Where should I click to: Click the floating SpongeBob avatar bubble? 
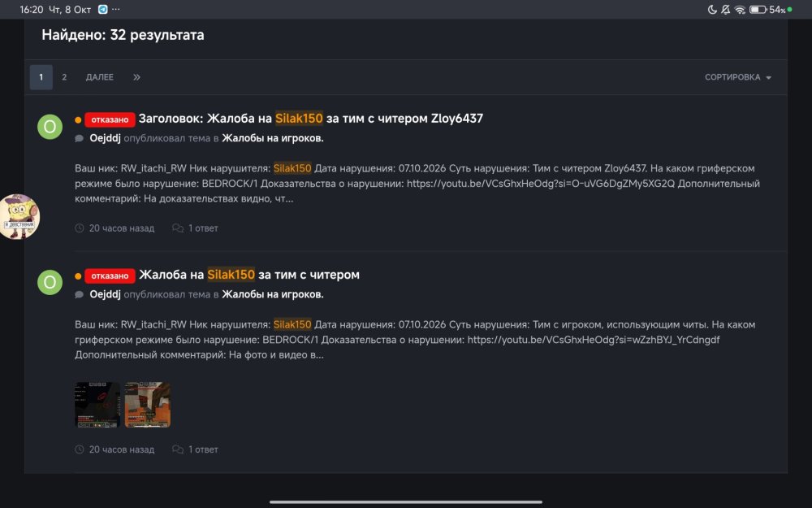pos(19,217)
